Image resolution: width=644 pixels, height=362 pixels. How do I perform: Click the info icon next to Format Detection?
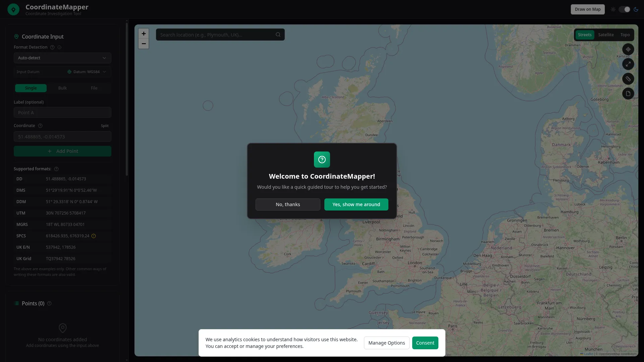pos(59,47)
